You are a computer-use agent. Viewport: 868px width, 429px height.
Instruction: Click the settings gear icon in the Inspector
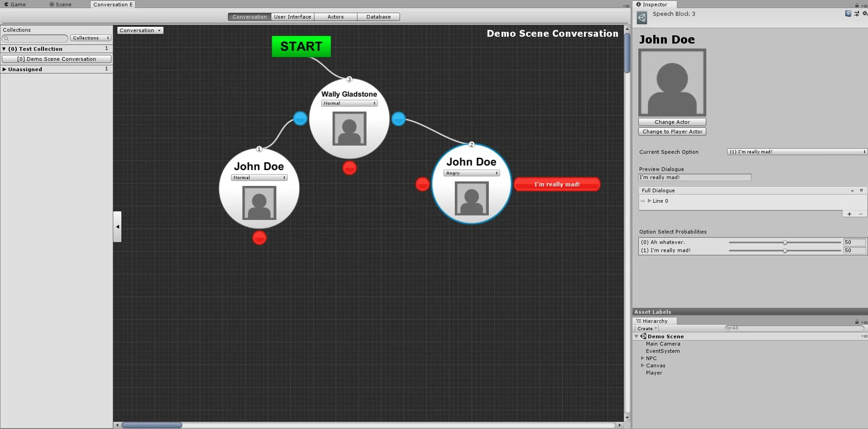coord(864,14)
